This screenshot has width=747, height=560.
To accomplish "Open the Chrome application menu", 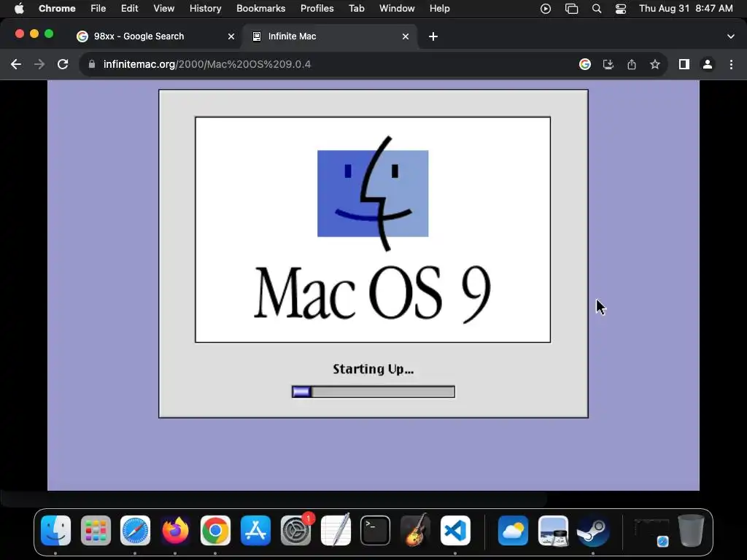I will pos(57,9).
